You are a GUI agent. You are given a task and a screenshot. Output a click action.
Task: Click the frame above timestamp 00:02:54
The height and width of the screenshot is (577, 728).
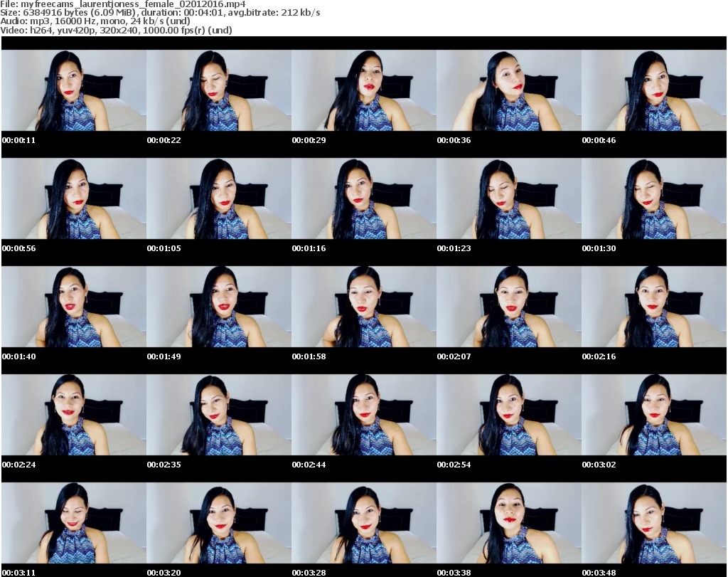click(x=509, y=415)
